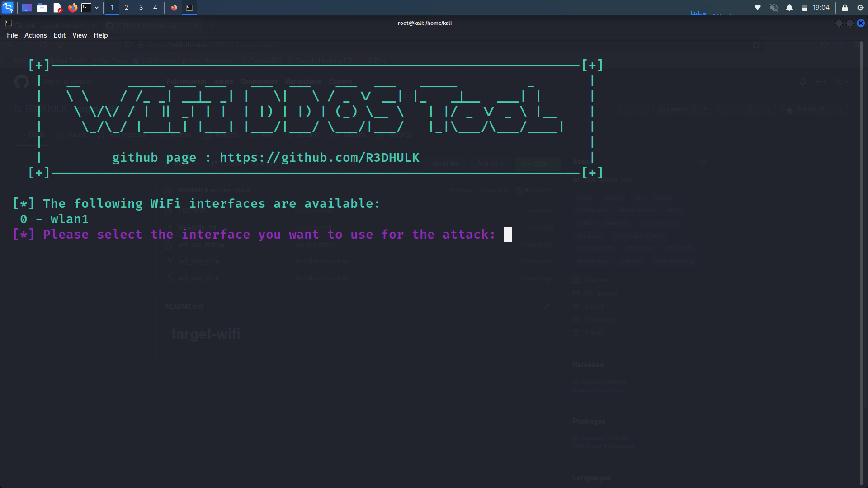Select workspace number 3 switcher
Image resolution: width=868 pixels, height=488 pixels.
point(141,7)
